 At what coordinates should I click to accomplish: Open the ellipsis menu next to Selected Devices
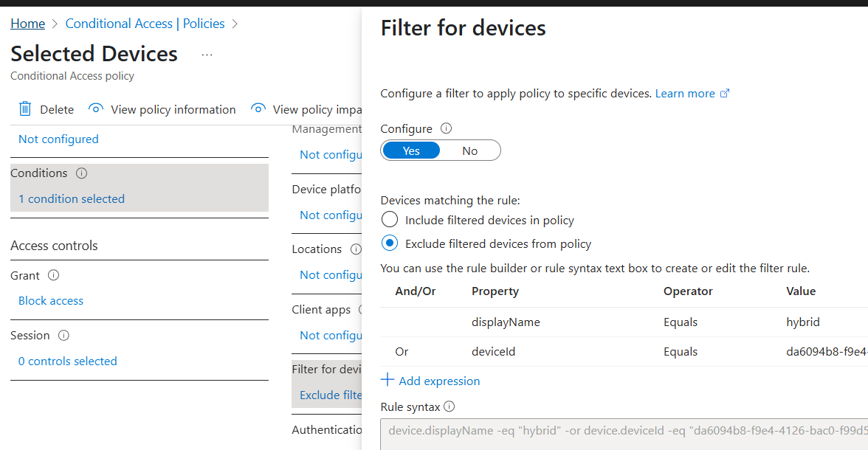pos(207,55)
